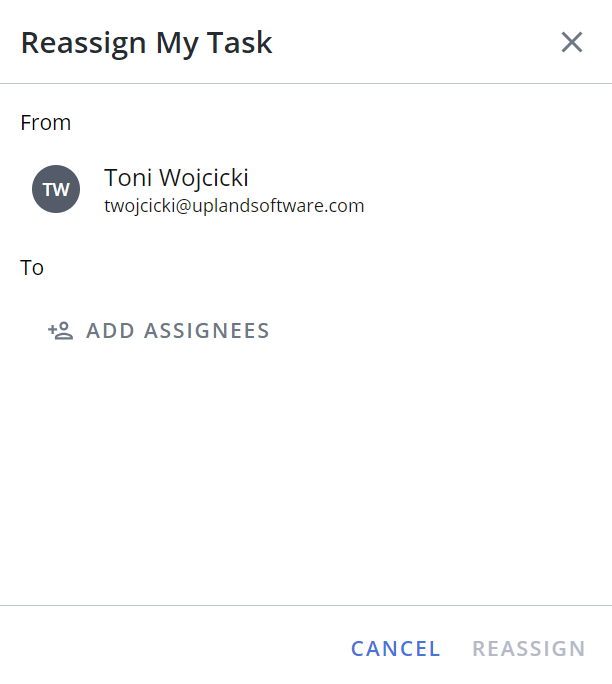612x684 pixels.
Task: Click the add-person icon beside Add Assignees
Action: [61, 331]
